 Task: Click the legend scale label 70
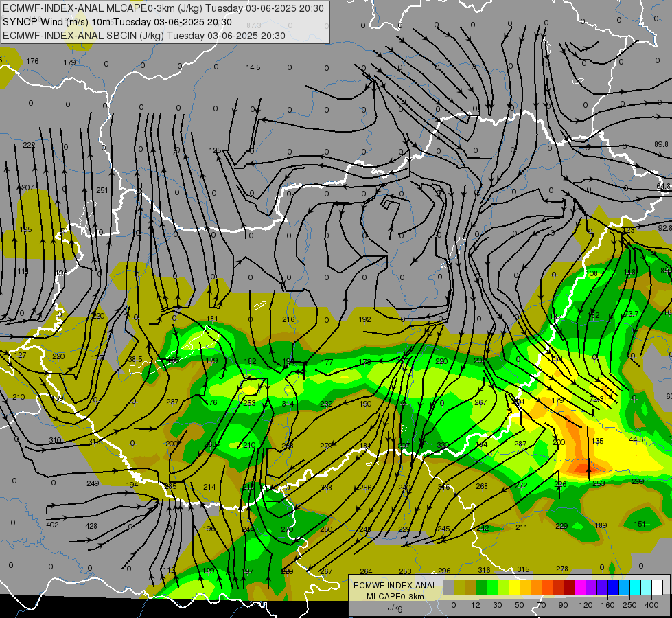(542, 605)
